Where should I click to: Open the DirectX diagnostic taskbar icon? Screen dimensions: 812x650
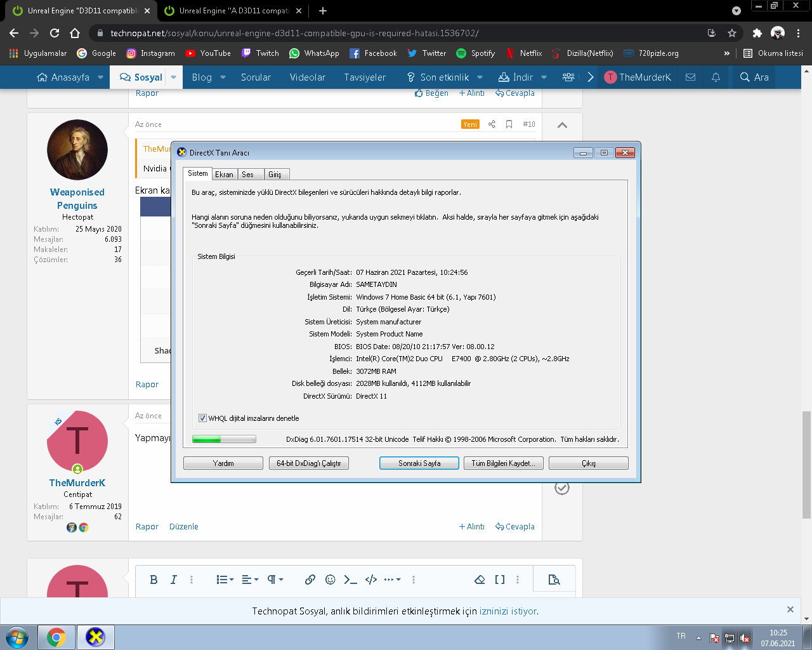95,637
